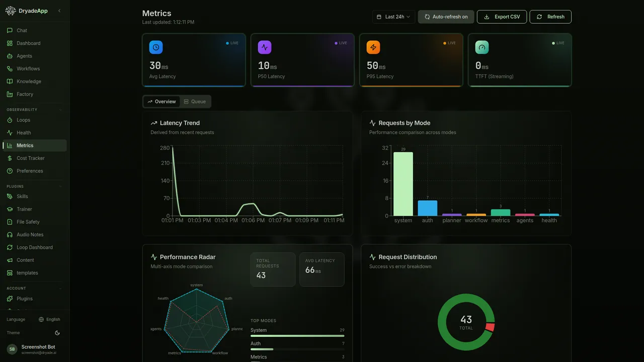Click the Export CSV button
The image size is (644, 362).
[502, 17]
